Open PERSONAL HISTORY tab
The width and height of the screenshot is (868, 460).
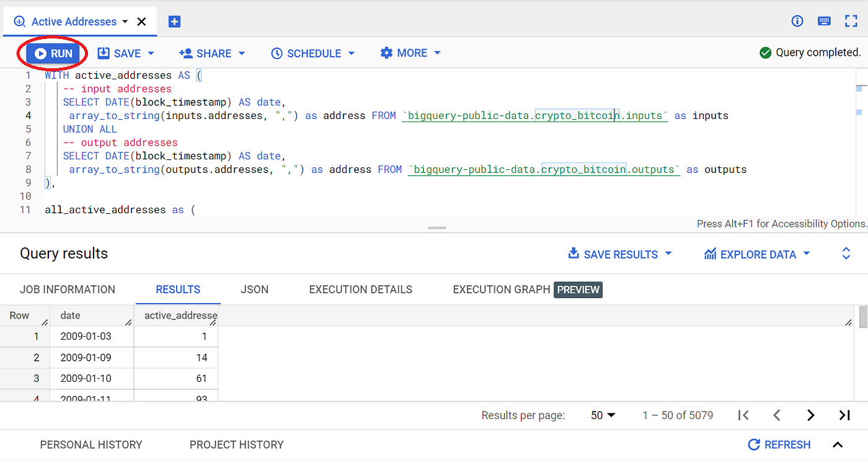[91, 445]
